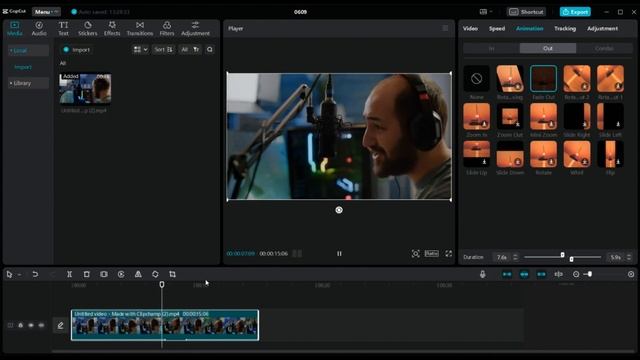Open the Text panel tab

pos(63,29)
